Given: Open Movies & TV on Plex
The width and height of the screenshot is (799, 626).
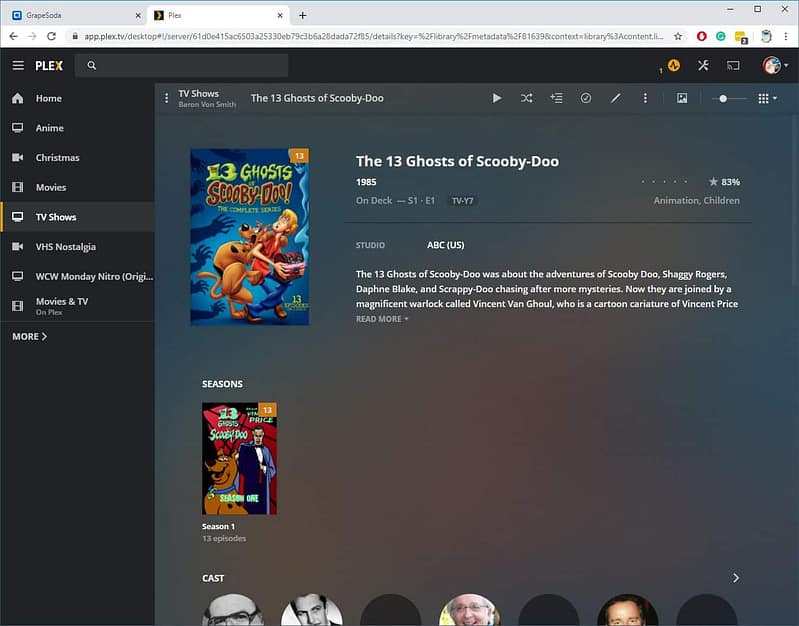Looking at the screenshot, I should (77, 306).
